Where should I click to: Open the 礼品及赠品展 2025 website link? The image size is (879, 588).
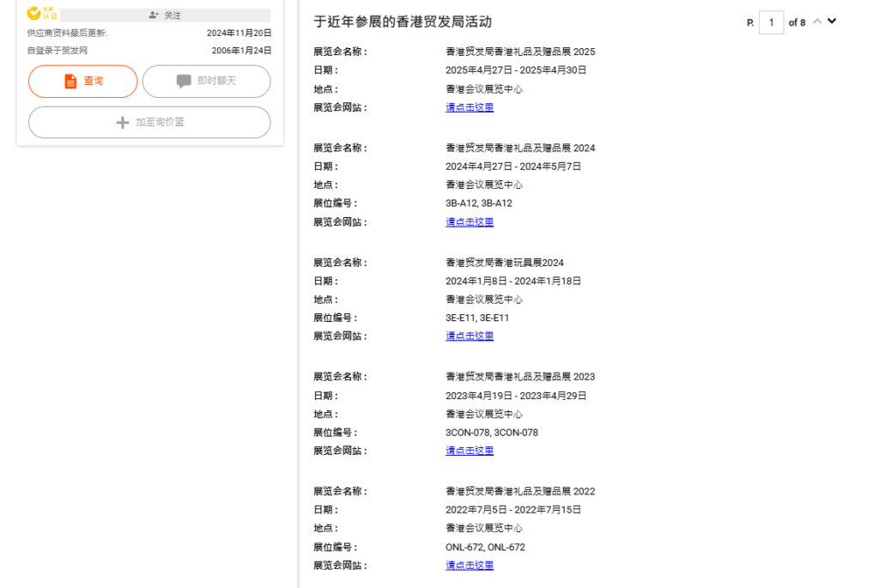coord(470,107)
